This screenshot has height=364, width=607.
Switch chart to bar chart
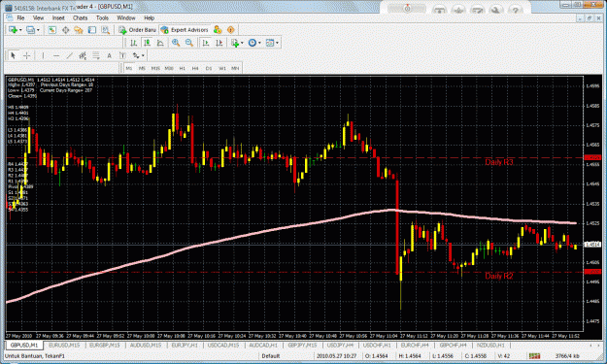[134, 43]
